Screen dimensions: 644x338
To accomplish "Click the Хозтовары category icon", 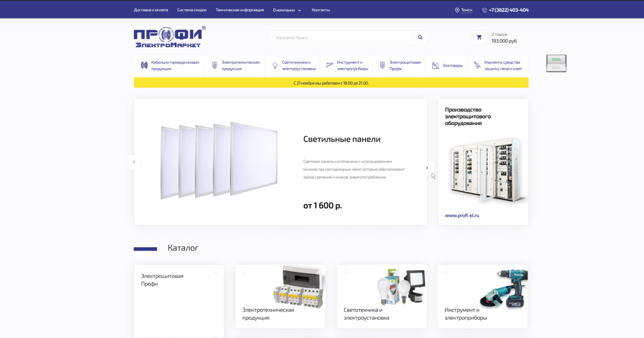I will click(436, 65).
